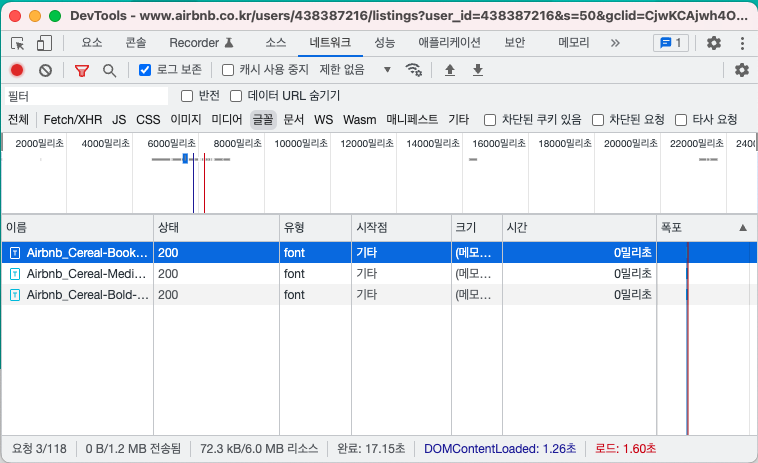Switch to the 요소 tab
The image size is (758, 463).
(x=92, y=43)
